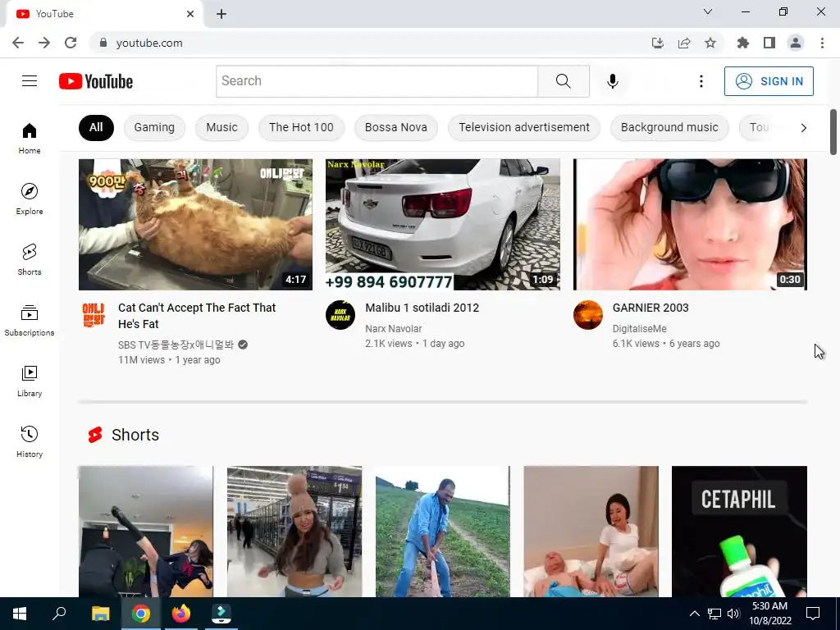
Task: Bookmark this page with star
Action: point(710,43)
